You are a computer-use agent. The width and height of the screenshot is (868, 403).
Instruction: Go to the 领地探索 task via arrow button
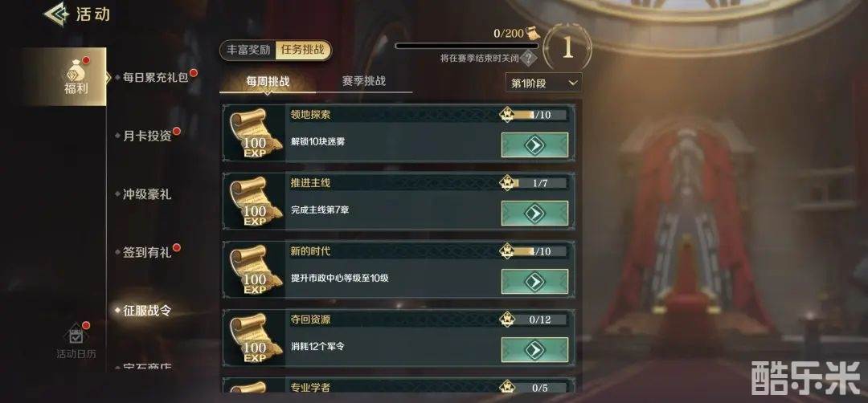(534, 145)
